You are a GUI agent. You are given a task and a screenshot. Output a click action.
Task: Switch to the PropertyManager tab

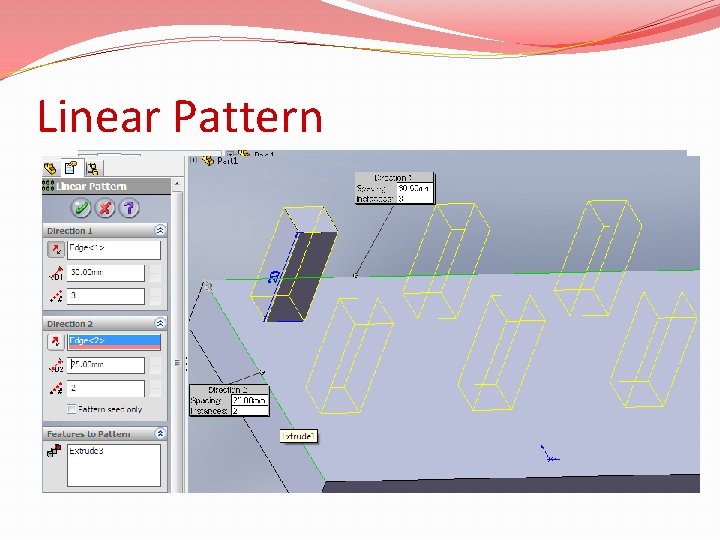coord(71,168)
